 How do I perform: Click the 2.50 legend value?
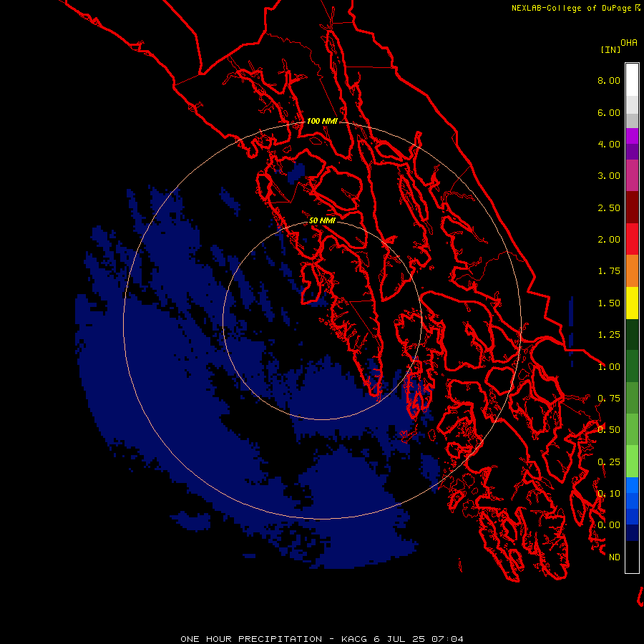coord(609,208)
